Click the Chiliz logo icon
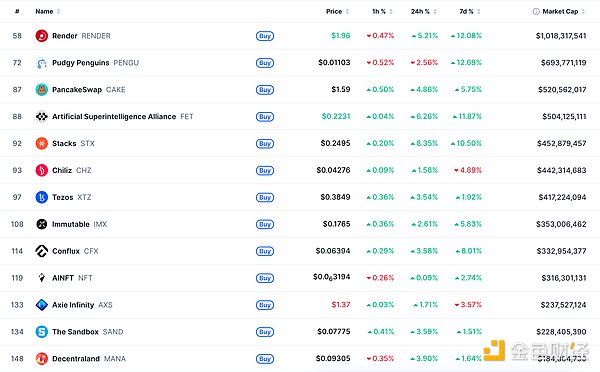Screen dimensions: 600x372 coord(41,170)
